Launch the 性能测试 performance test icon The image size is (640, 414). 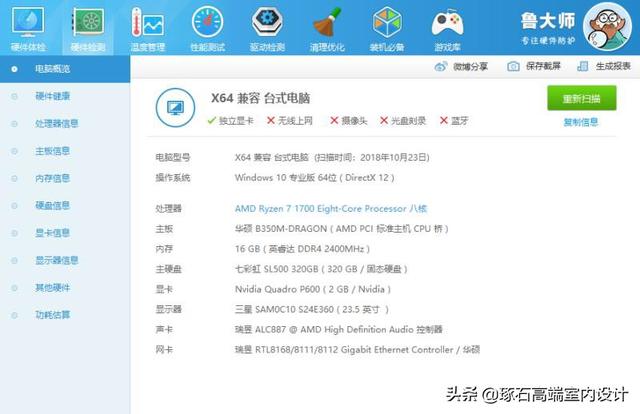(207, 27)
